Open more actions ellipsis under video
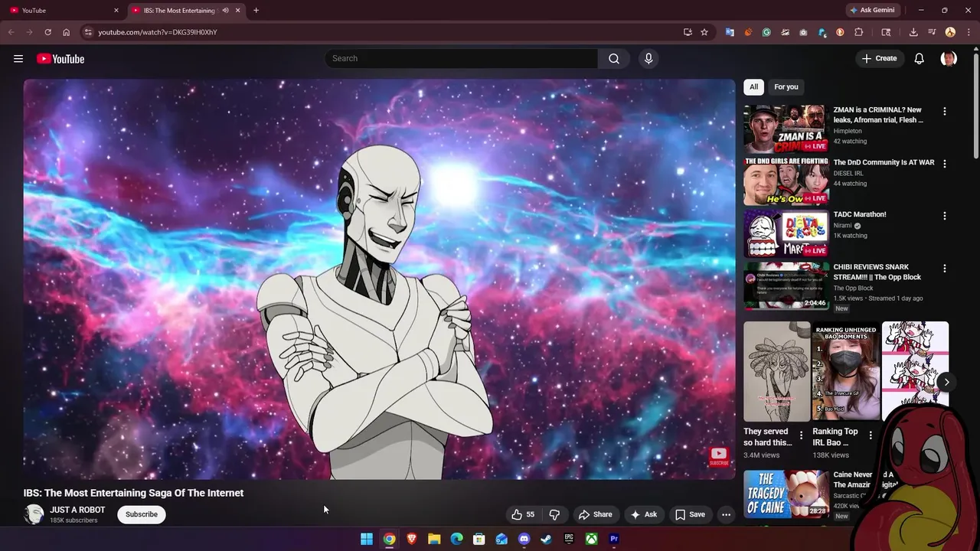This screenshot has height=551, width=980. point(726,514)
